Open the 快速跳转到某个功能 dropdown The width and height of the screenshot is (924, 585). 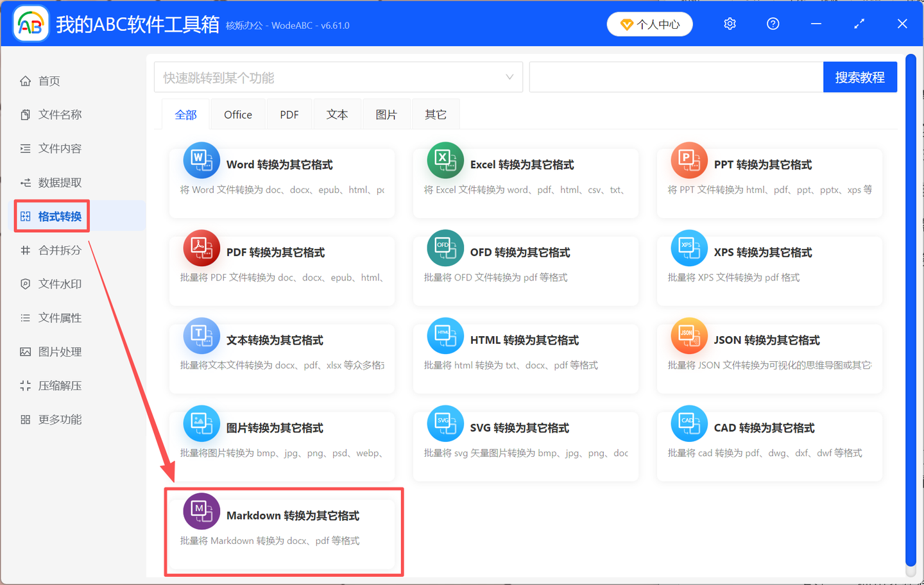(338, 76)
